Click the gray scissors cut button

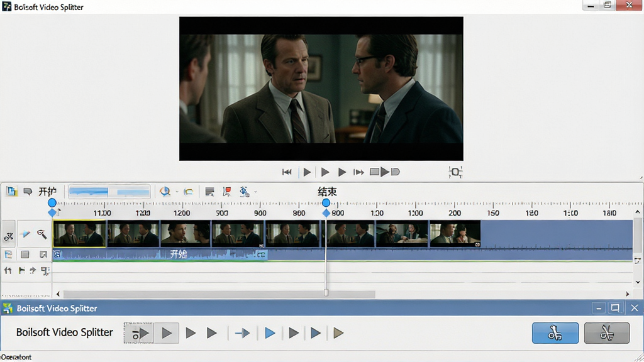[x=607, y=333]
